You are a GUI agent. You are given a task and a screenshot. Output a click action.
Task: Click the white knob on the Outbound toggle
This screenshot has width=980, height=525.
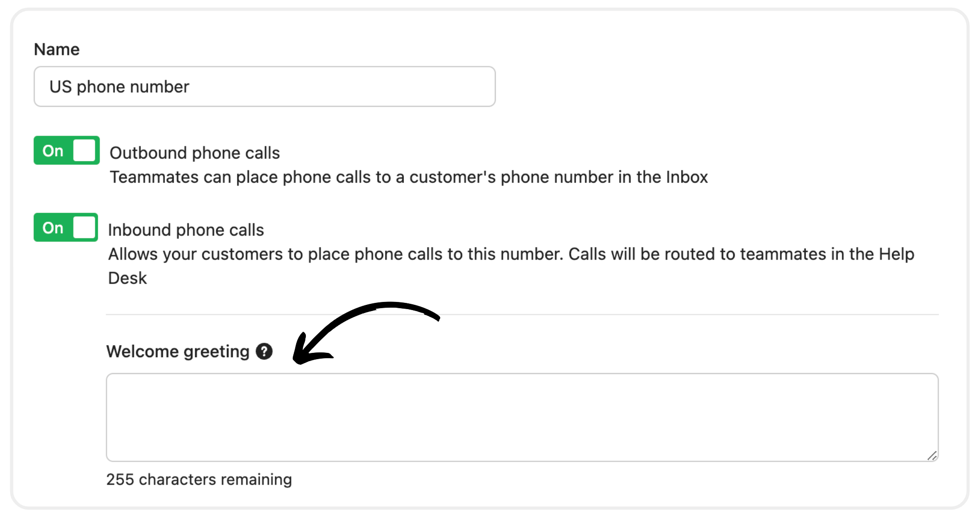[x=85, y=150]
